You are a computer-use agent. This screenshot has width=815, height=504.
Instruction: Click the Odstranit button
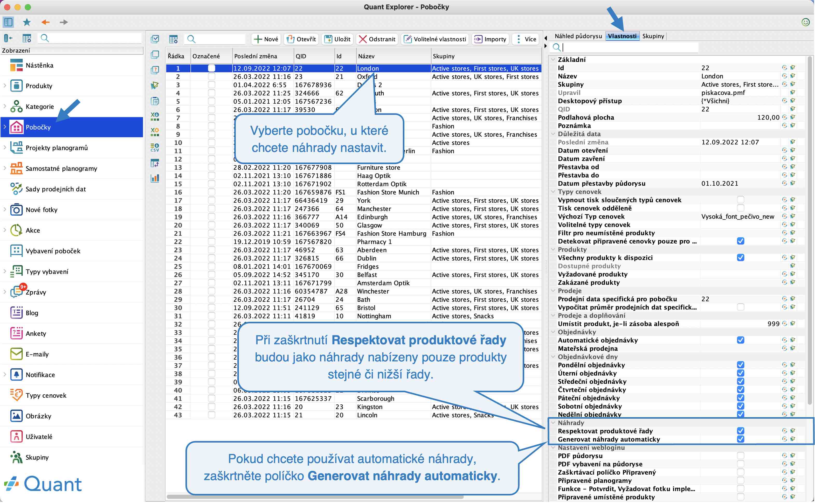coord(377,39)
